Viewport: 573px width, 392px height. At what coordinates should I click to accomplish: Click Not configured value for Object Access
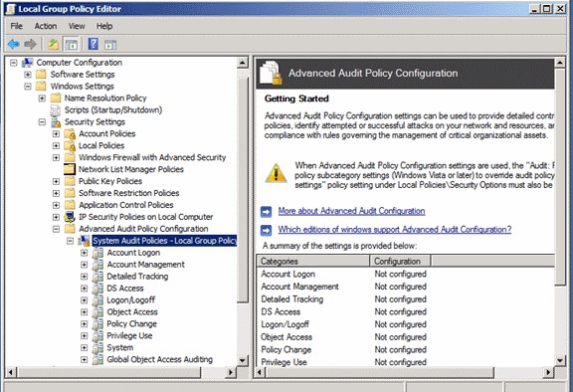pyautogui.click(x=401, y=337)
